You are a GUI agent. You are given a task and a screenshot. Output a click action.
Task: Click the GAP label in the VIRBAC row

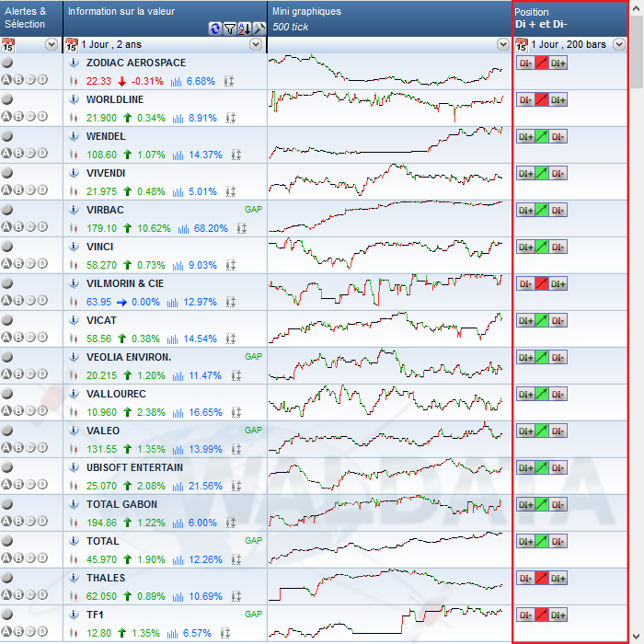coord(253,210)
